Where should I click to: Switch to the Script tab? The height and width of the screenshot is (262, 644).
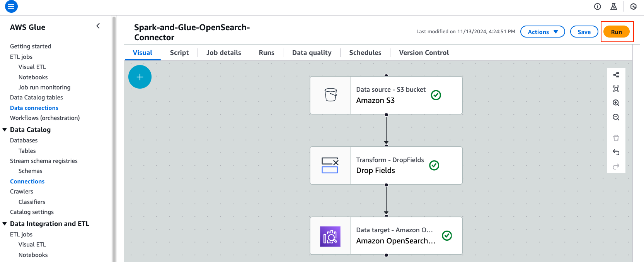179,53
